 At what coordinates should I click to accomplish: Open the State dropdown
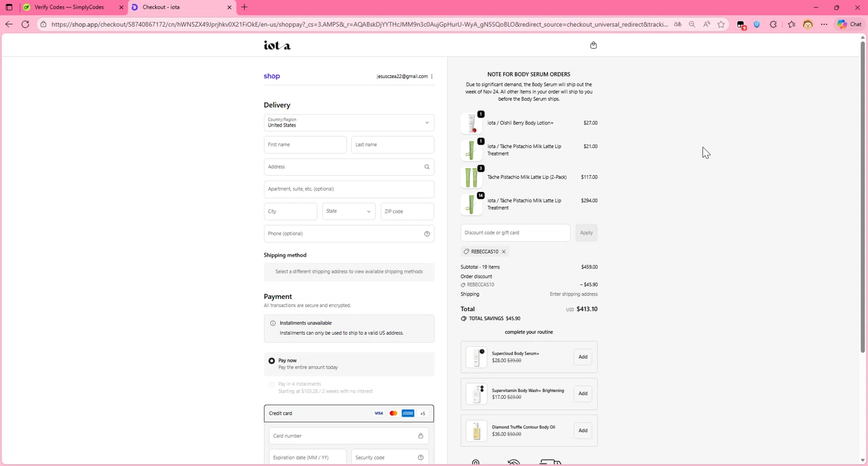coord(349,212)
